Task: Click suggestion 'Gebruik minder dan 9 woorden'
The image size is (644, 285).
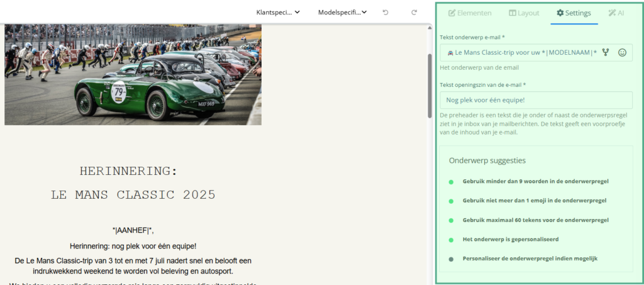Action: pos(535,181)
